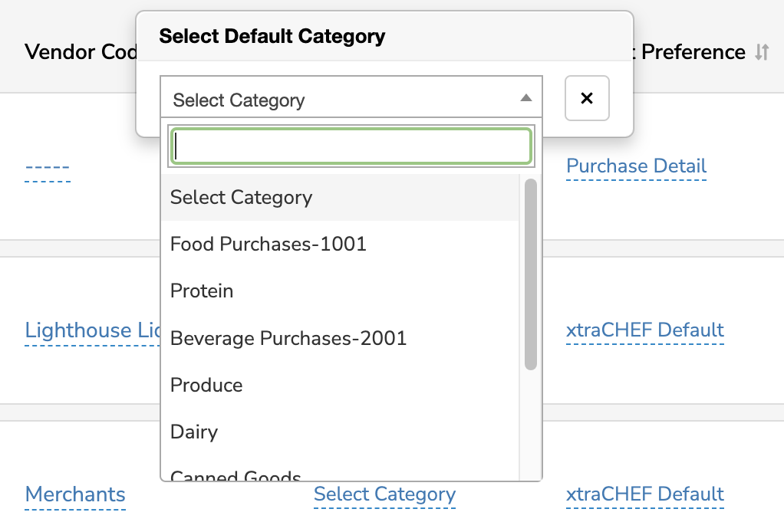Open the xtraCHEF Default link beside Lighthouse
784x532 pixels.
pyautogui.click(x=644, y=330)
